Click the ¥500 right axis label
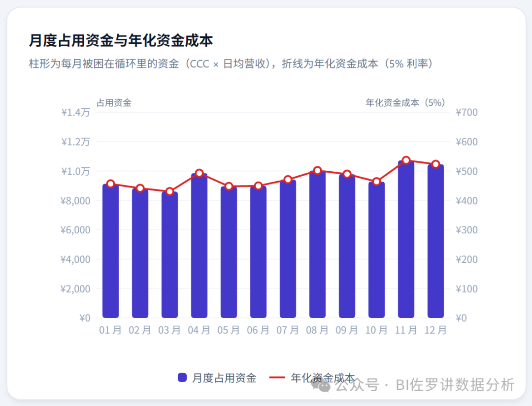This screenshot has width=532, height=406. pos(466,171)
